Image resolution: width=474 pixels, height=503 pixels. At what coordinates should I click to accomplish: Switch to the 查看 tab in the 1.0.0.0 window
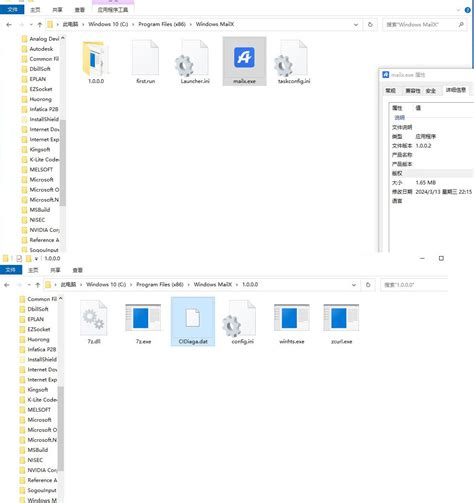click(x=77, y=270)
